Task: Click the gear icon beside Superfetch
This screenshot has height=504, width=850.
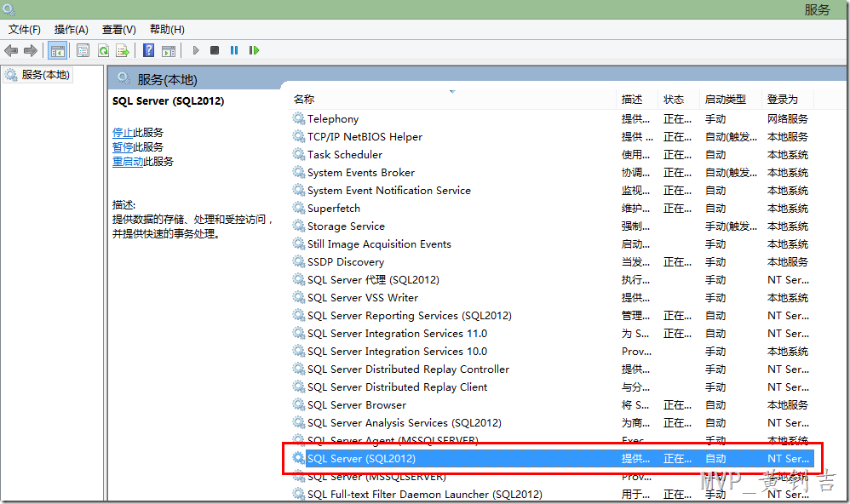Action: tap(299, 208)
